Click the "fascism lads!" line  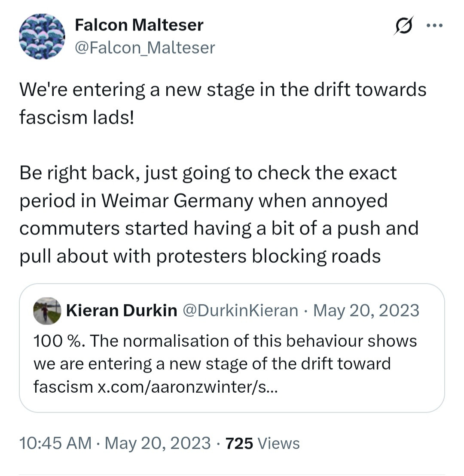tap(77, 117)
